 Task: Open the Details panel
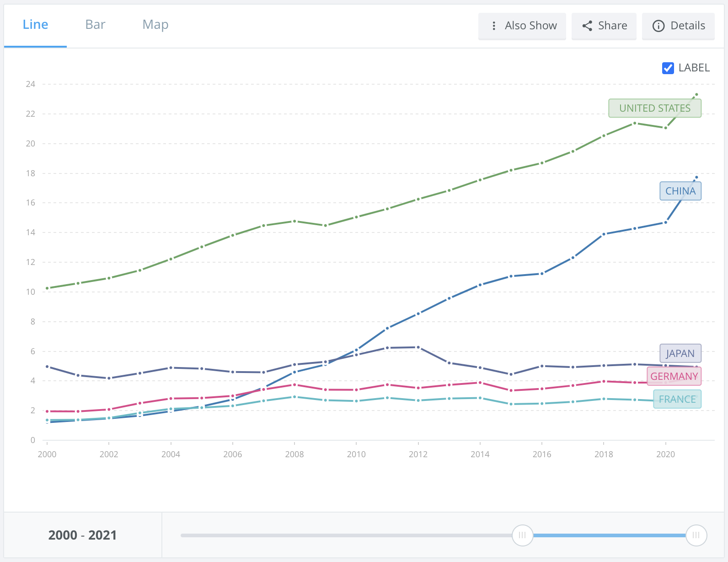coord(678,26)
